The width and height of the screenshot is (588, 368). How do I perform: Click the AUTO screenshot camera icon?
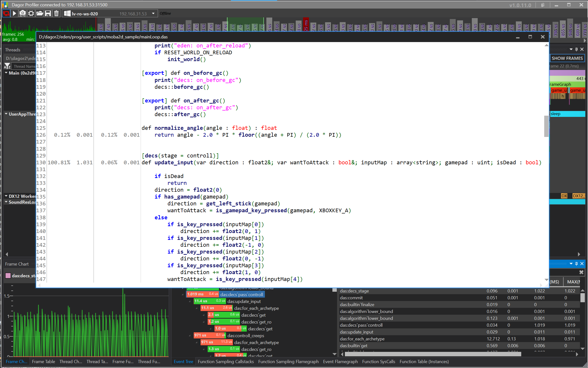point(23,13)
